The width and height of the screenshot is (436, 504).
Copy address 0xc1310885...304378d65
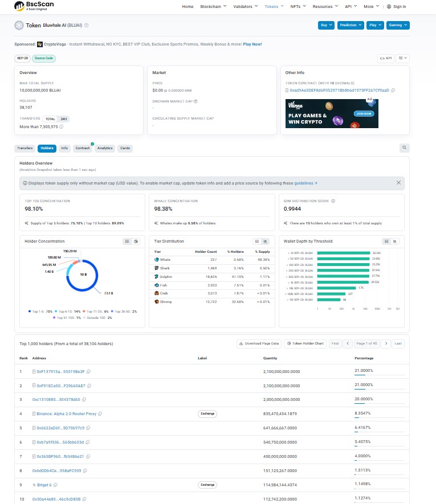point(84,400)
